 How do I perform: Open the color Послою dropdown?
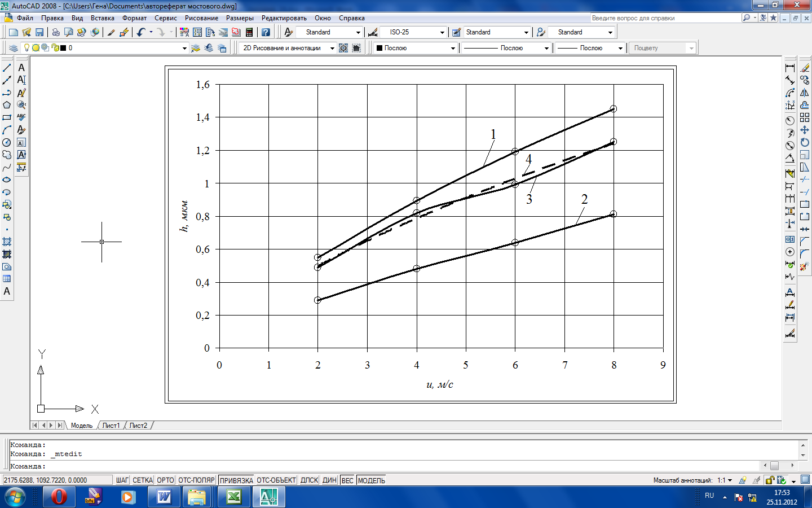453,49
